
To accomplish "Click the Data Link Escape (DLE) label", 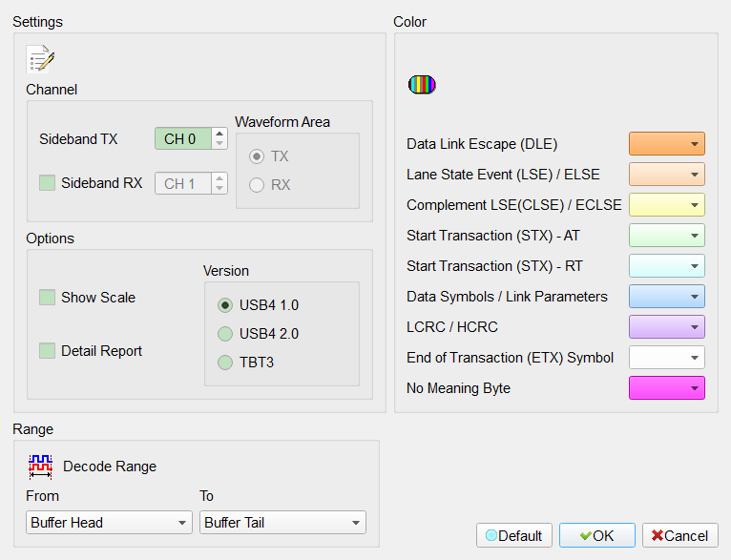I will [x=482, y=144].
